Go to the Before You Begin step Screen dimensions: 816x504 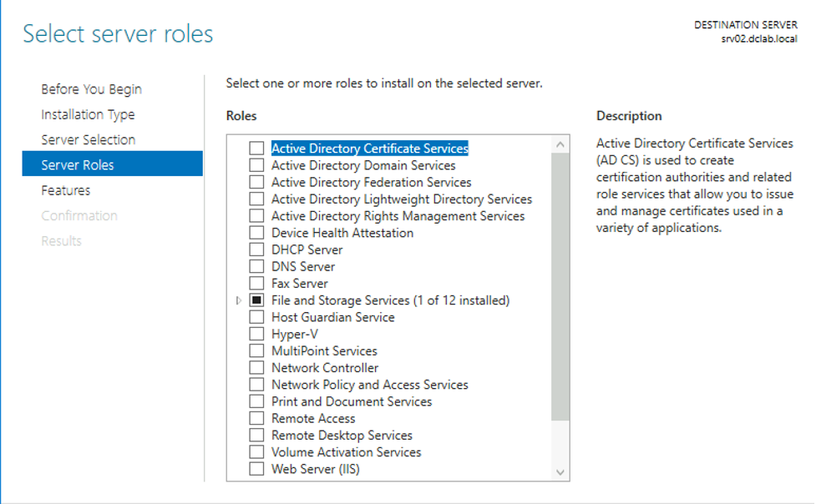(92, 89)
